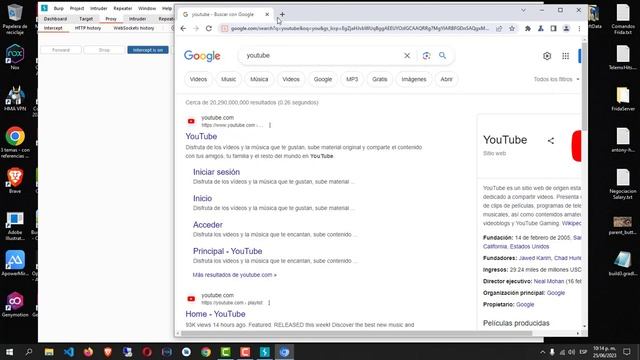Open Chrome's three-dot menu

coord(579,29)
